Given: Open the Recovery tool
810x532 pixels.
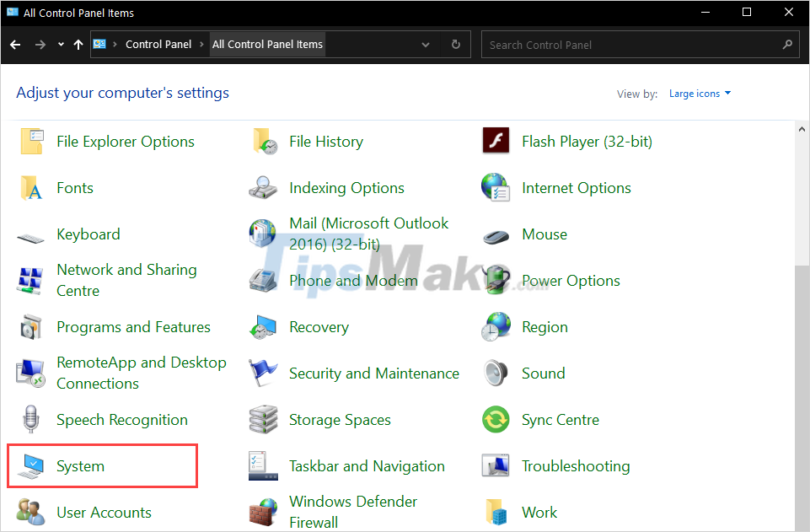Looking at the screenshot, I should pyautogui.click(x=319, y=326).
